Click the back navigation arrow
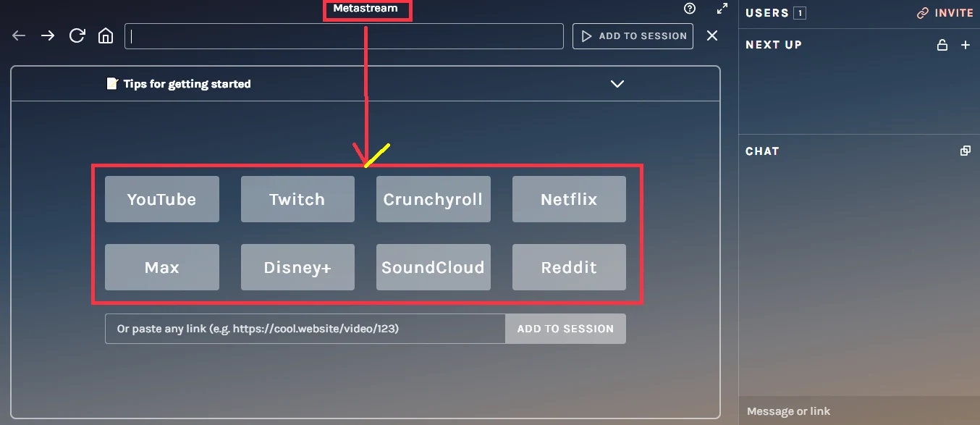This screenshot has height=425, width=980. (x=19, y=36)
